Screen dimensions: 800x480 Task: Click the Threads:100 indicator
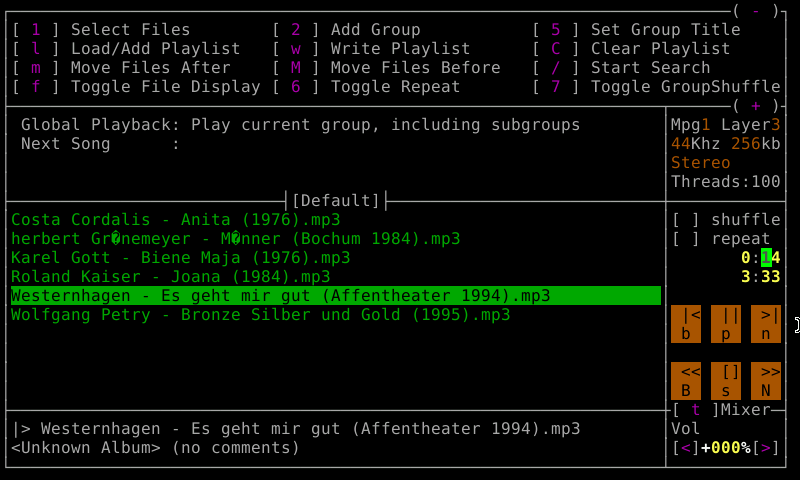point(726,182)
